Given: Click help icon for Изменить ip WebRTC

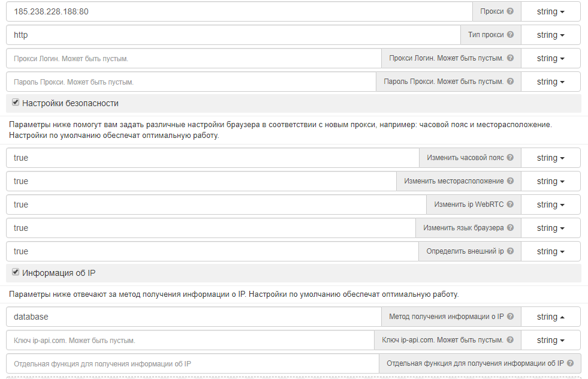Looking at the screenshot, I should [x=510, y=204].
